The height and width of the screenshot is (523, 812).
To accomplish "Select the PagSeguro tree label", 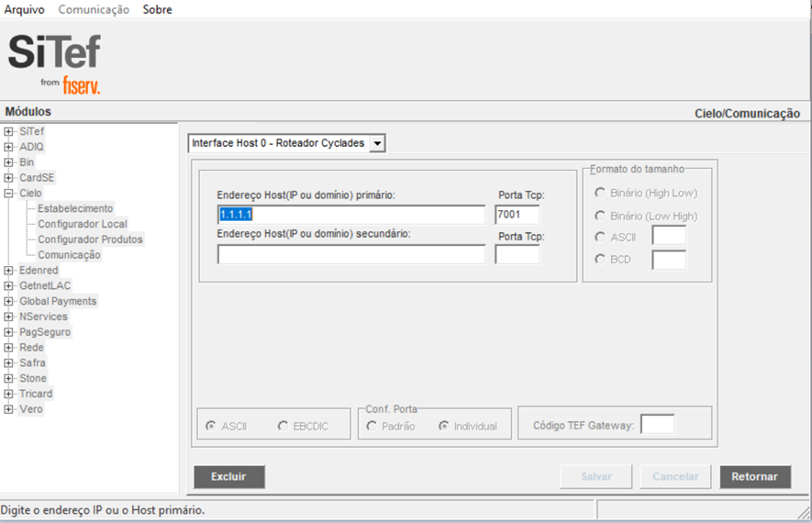I will [45, 332].
